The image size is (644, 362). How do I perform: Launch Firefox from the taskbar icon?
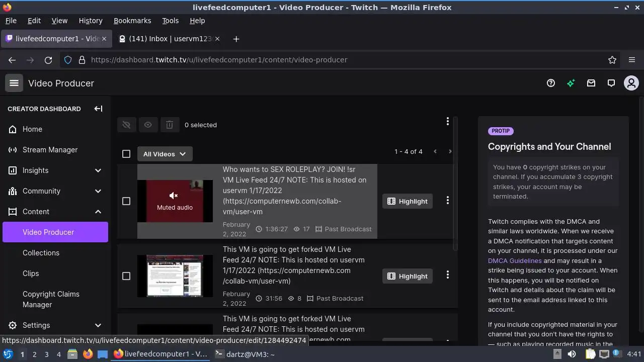point(88,354)
